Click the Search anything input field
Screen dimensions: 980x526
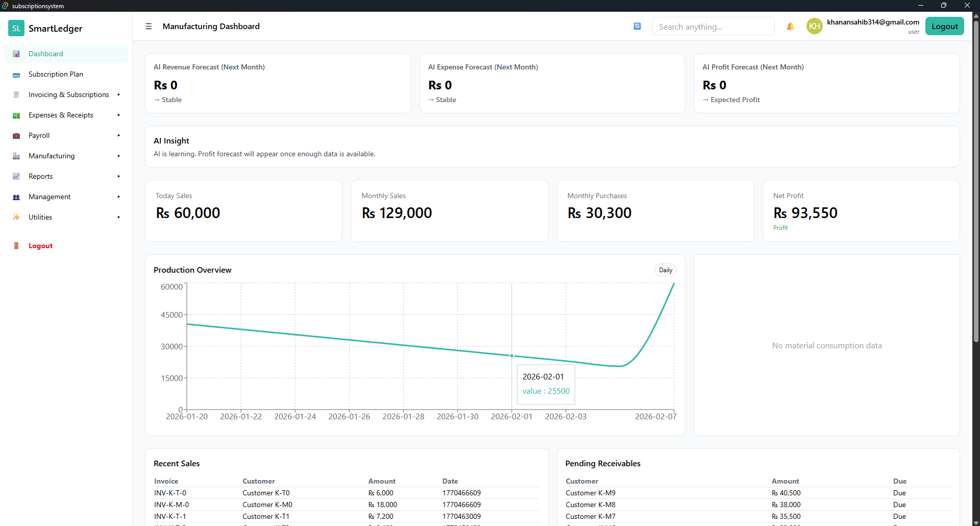pyautogui.click(x=713, y=27)
